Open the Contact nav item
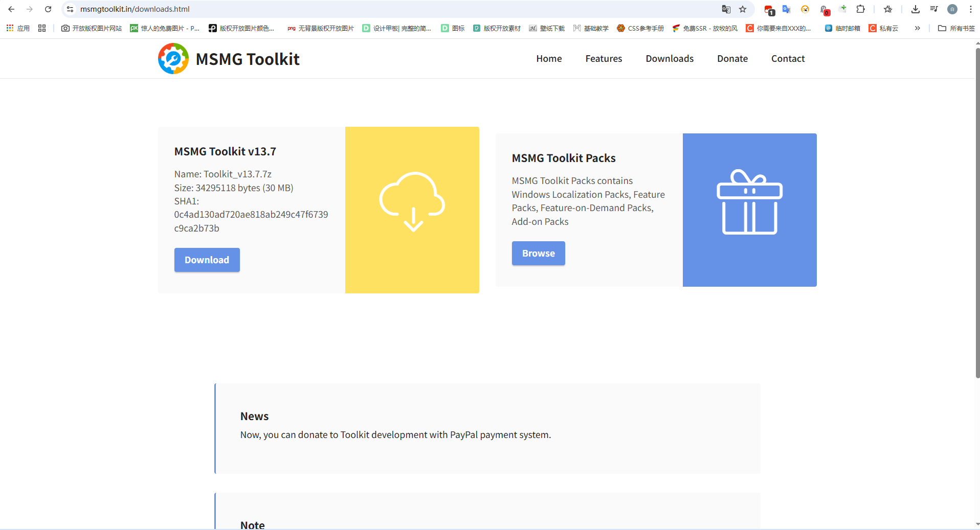The image size is (980, 530). (788, 59)
